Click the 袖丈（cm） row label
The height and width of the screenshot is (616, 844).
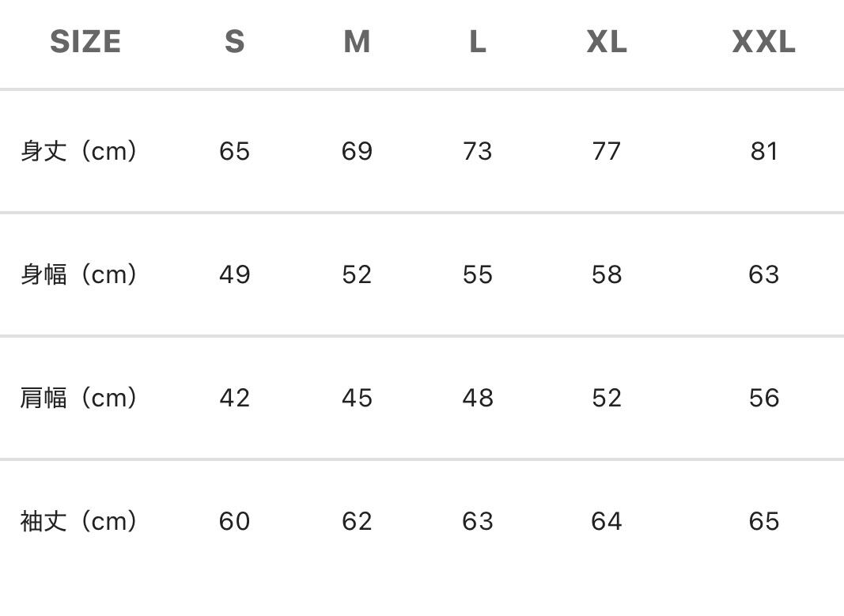79,521
